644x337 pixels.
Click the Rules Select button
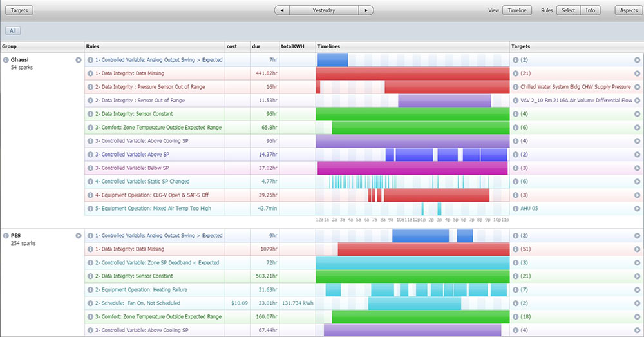tap(569, 10)
